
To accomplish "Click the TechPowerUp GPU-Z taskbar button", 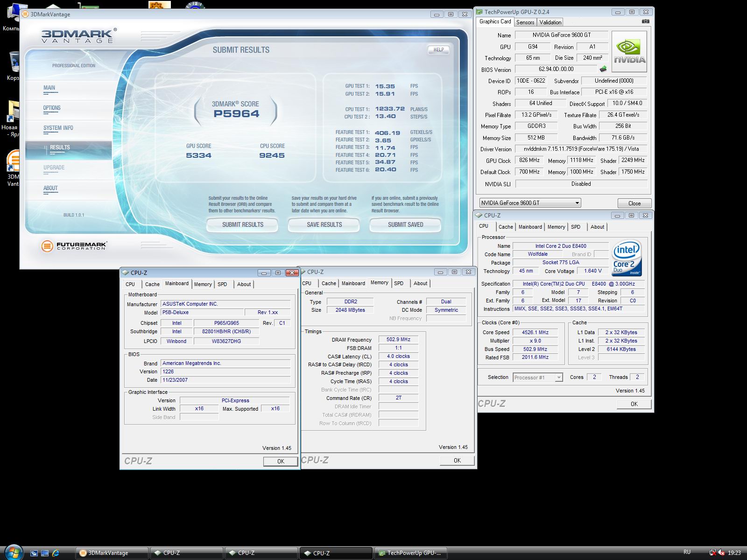I will coord(411,553).
